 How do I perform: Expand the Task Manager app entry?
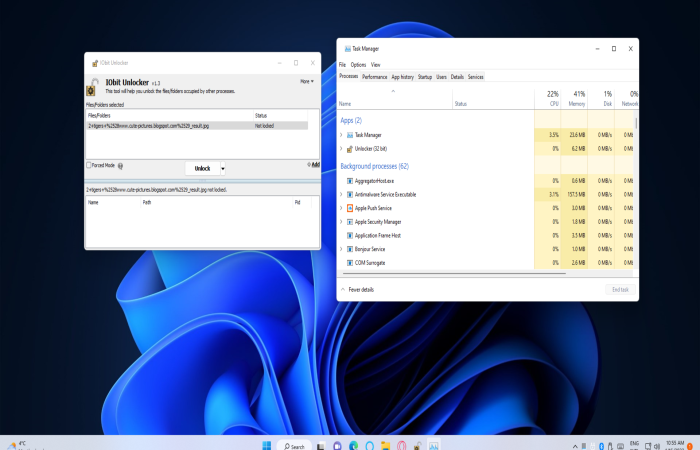tap(342, 135)
